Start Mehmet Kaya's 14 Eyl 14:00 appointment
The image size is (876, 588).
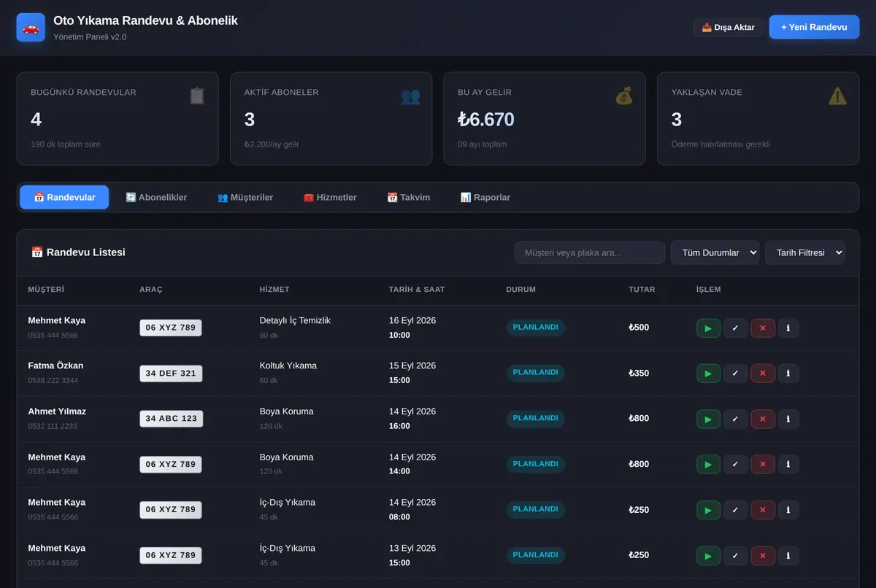coord(708,464)
